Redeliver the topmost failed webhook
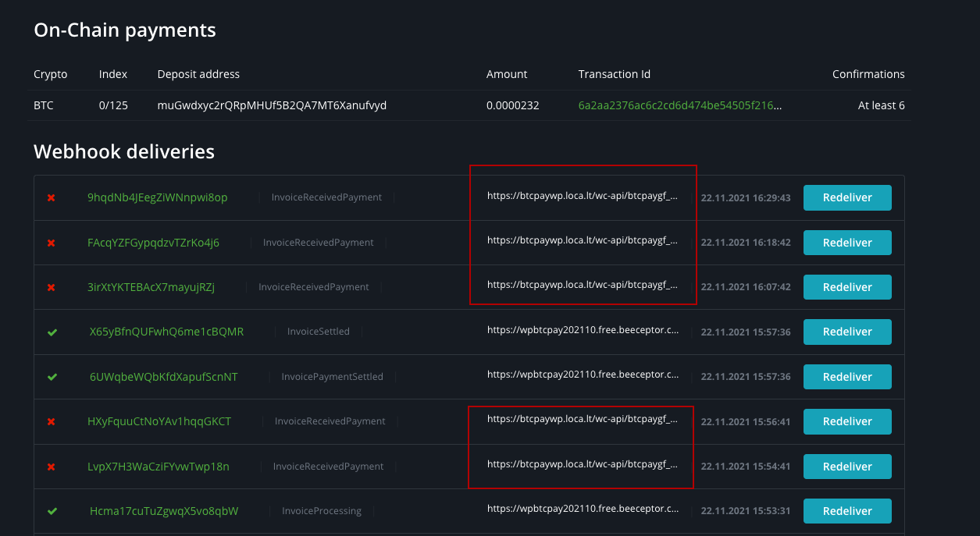 pyautogui.click(x=847, y=197)
